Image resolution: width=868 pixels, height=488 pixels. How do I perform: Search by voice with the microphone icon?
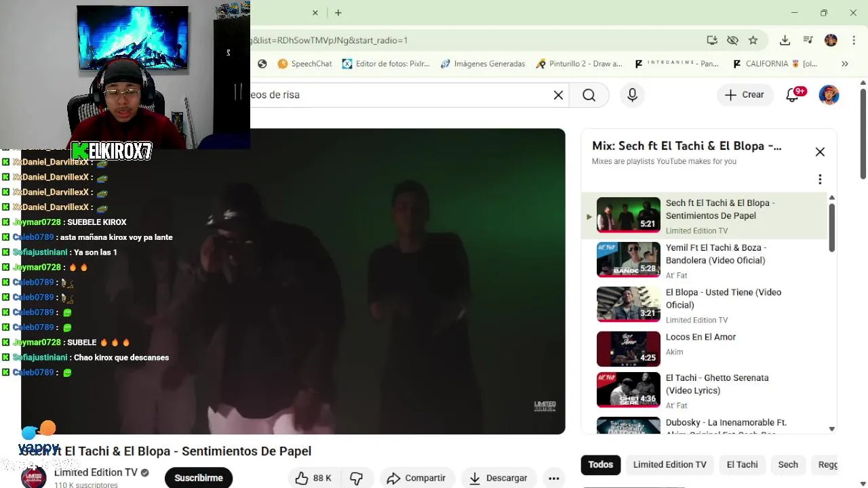pyautogui.click(x=632, y=95)
